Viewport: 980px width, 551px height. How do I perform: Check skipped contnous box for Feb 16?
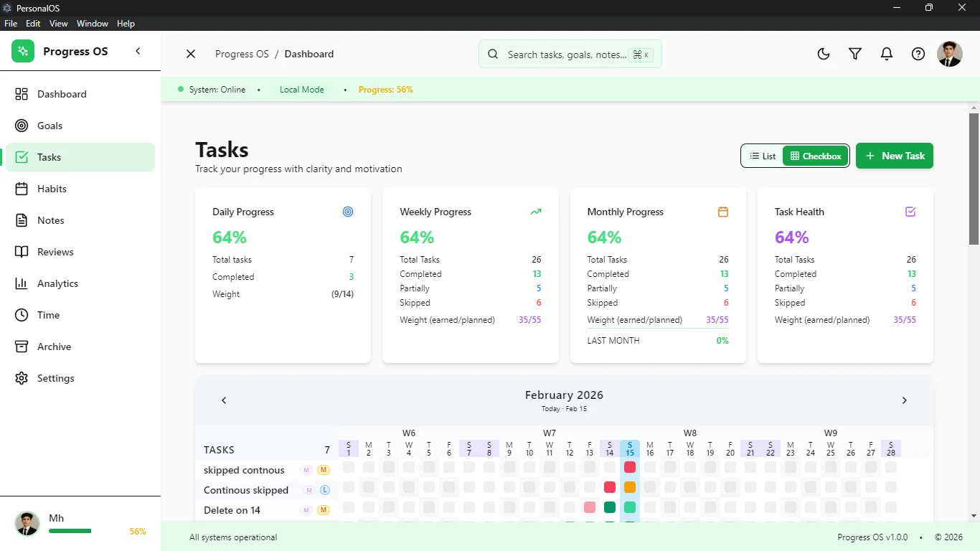click(x=650, y=467)
